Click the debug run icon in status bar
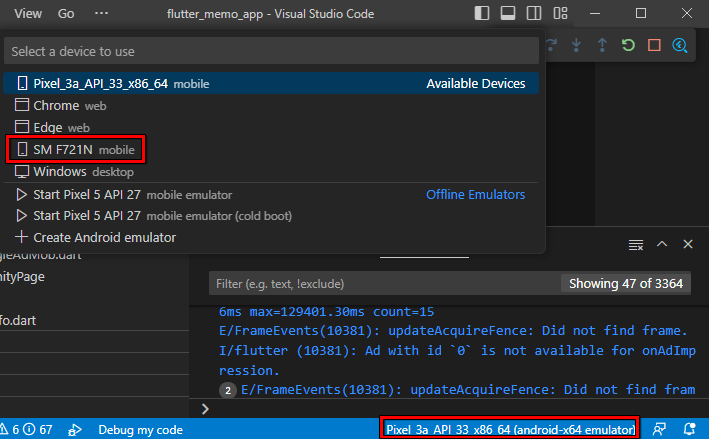The height and width of the screenshot is (440, 709). tap(75, 430)
